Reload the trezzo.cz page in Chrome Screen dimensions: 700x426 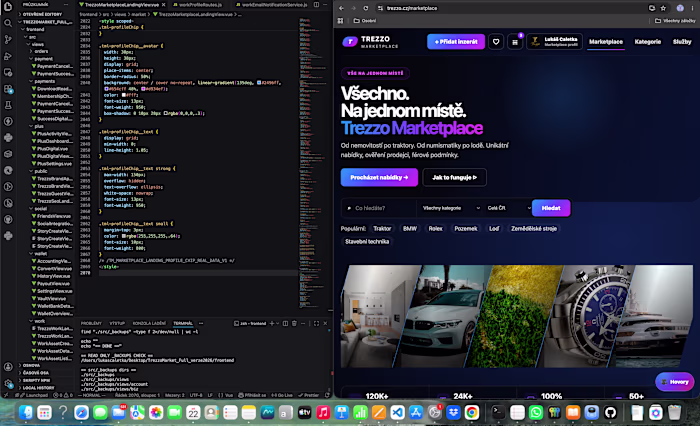[x=366, y=8]
